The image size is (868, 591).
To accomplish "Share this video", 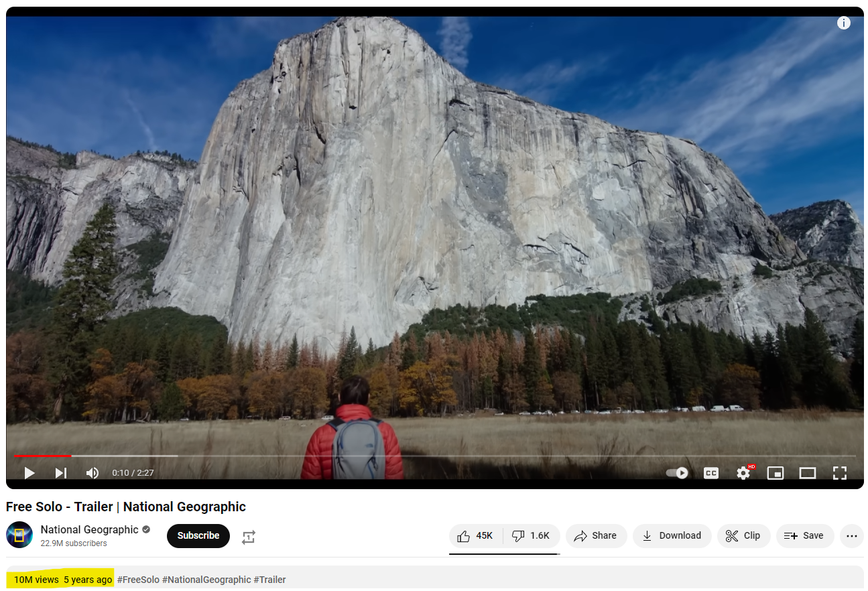I will coord(597,535).
